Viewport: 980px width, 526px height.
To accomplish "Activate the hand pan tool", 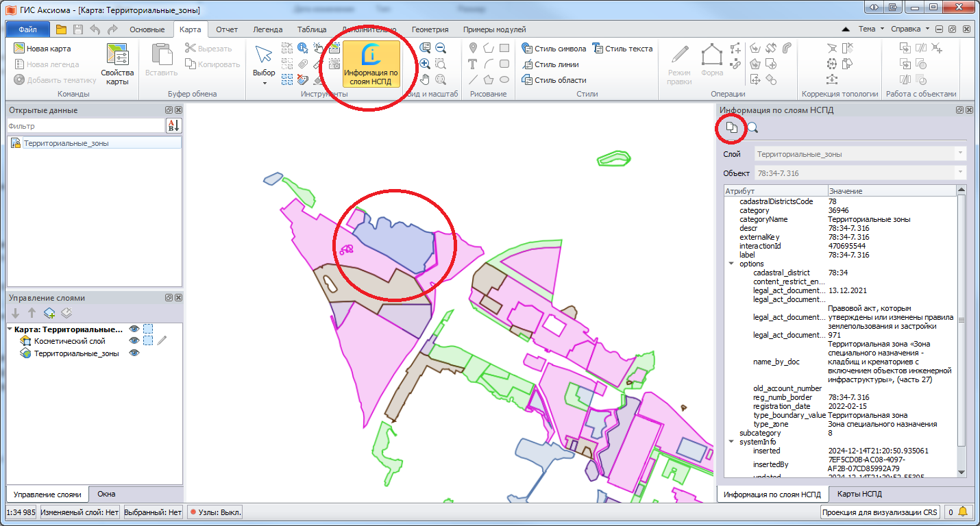I will [x=425, y=79].
